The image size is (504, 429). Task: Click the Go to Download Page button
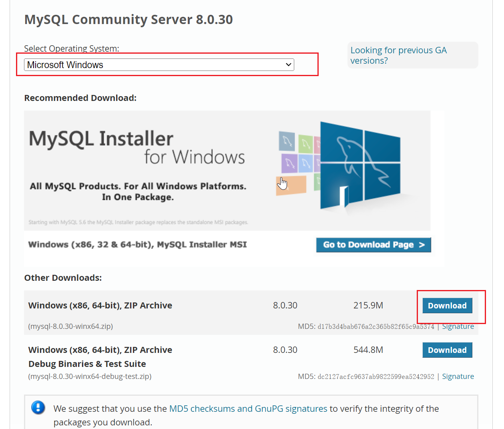tap(373, 245)
